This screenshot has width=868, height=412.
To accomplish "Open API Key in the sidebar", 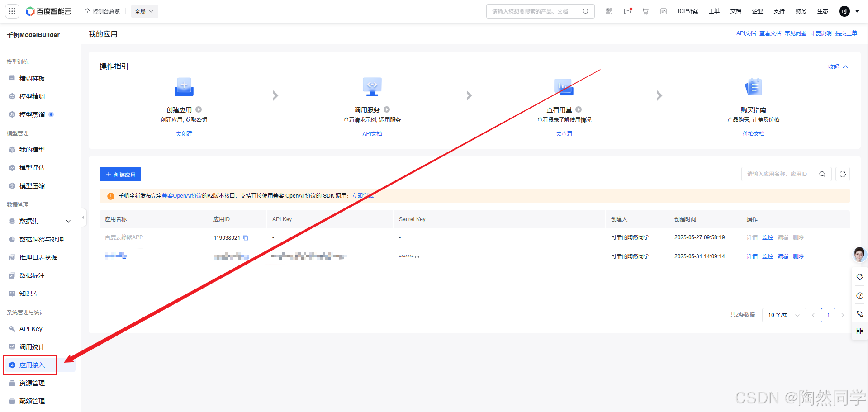I will click(31, 329).
